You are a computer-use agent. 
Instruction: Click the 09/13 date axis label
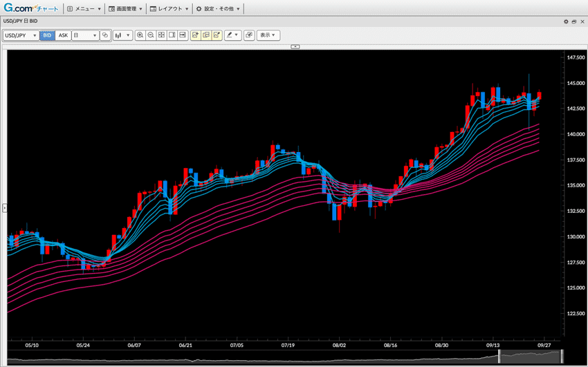(493, 345)
